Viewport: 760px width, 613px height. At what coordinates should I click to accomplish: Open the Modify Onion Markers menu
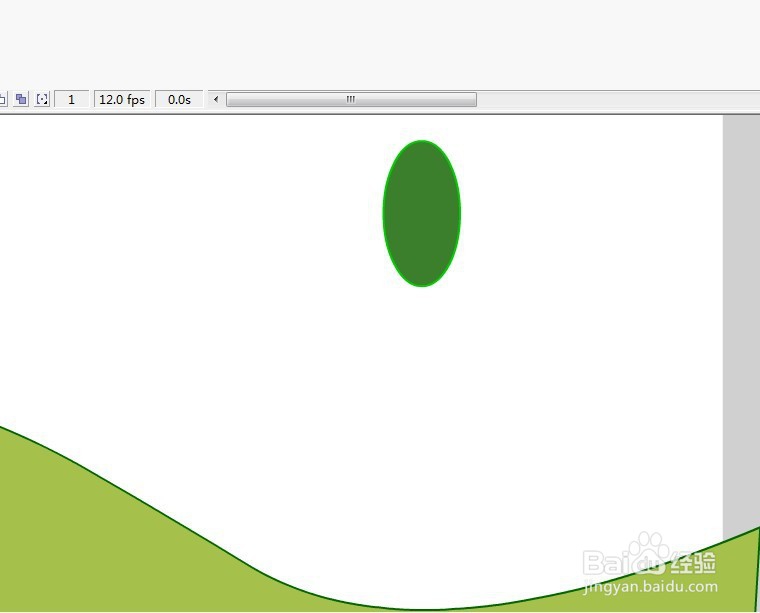(x=42, y=99)
